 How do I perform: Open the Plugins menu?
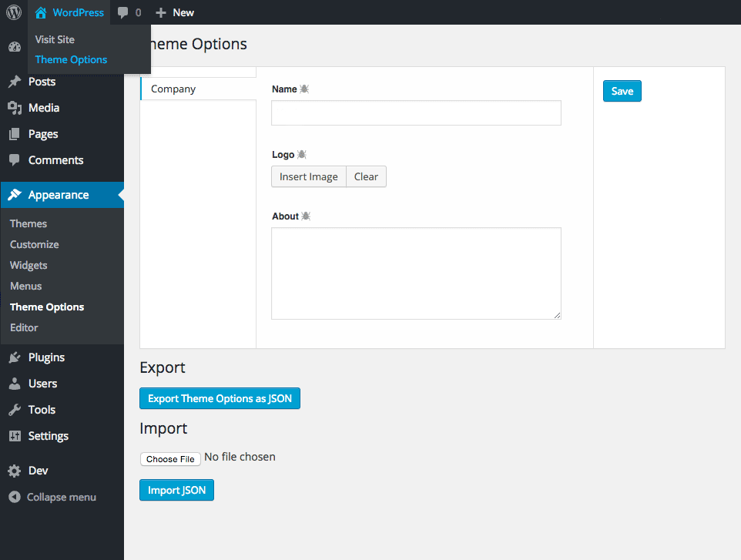[62, 357]
